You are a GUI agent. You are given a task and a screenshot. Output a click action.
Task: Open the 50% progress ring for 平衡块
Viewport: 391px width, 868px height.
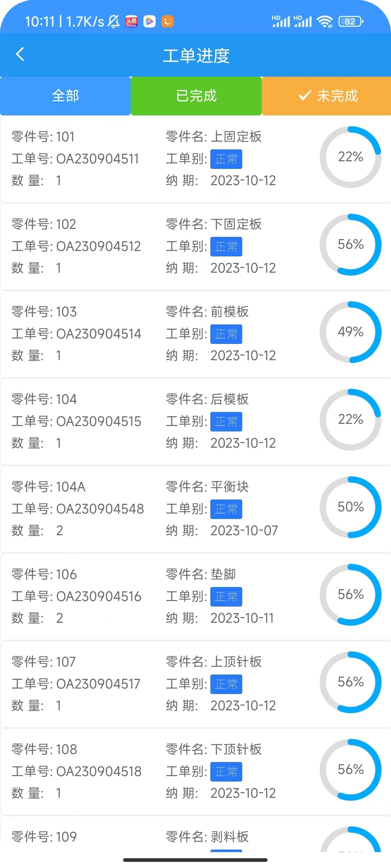coord(350,507)
